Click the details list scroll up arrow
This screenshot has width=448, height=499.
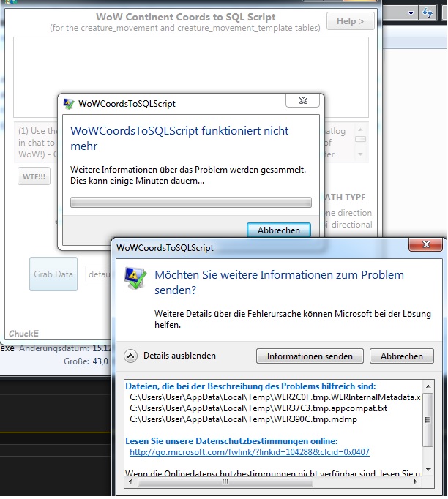(x=428, y=386)
